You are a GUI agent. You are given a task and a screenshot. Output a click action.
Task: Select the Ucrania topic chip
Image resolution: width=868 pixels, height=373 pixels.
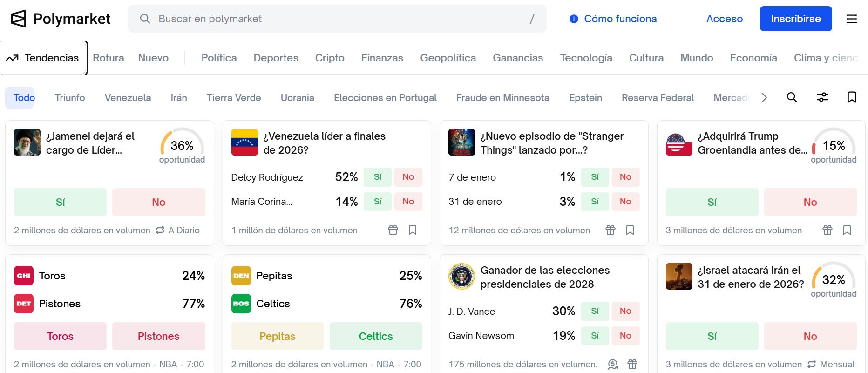tap(297, 98)
